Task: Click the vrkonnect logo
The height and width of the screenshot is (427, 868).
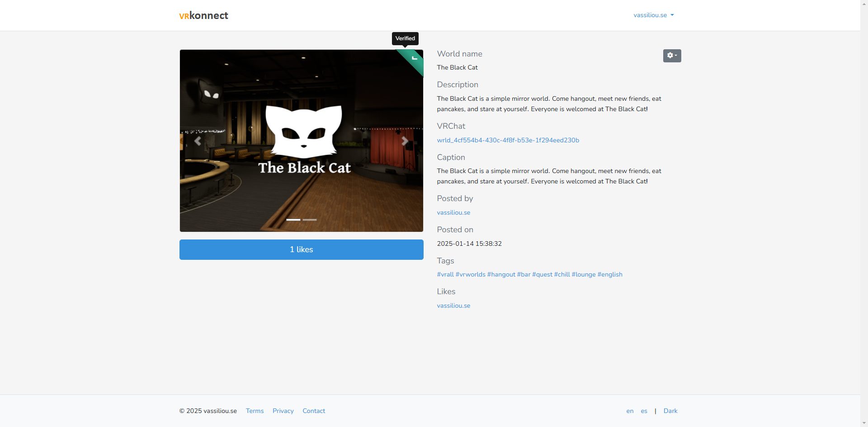Action: coord(203,15)
